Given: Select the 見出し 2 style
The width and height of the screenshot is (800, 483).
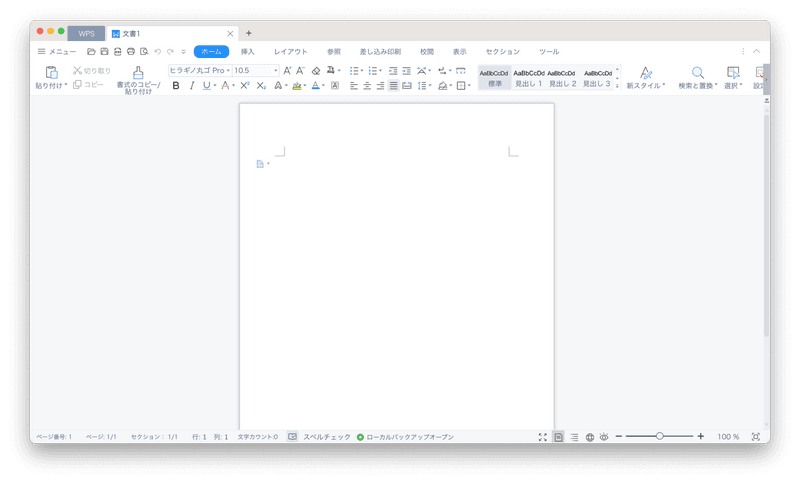Looking at the screenshot, I should pos(562,78).
